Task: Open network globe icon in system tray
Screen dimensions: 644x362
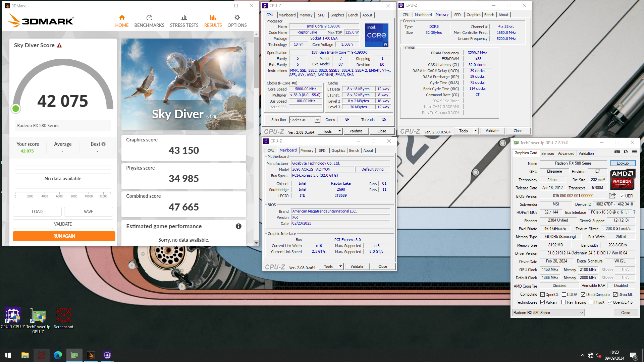Action: click(591, 355)
